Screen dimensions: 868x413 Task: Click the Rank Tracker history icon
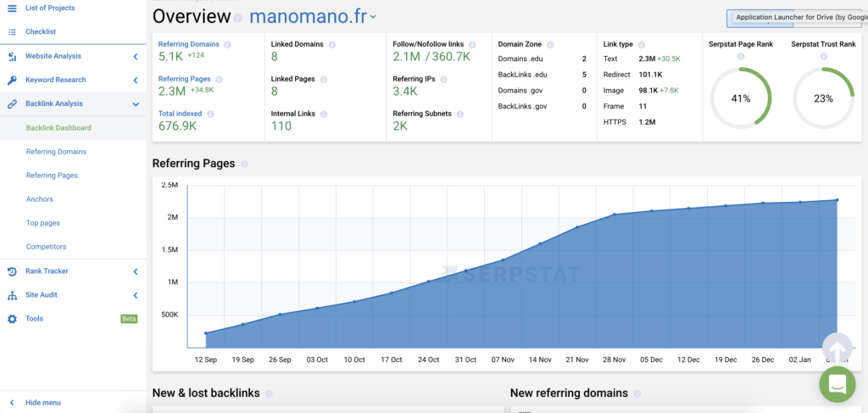pyautogui.click(x=12, y=271)
